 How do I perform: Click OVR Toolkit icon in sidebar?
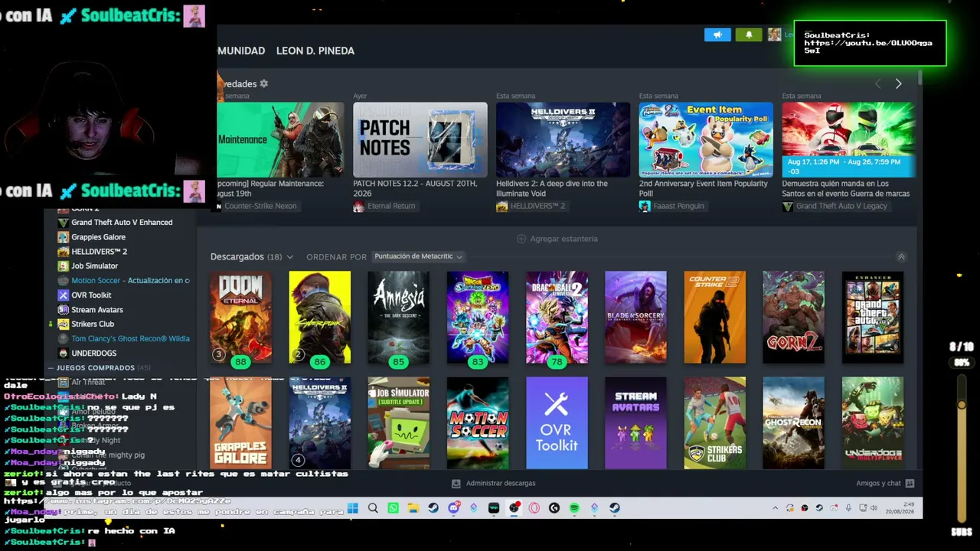(64, 295)
